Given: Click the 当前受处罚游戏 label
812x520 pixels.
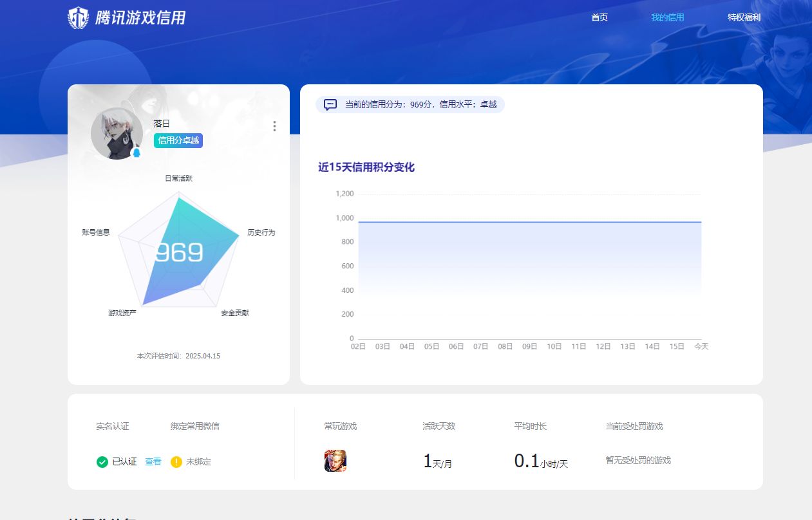Looking at the screenshot, I should click(x=634, y=426).
